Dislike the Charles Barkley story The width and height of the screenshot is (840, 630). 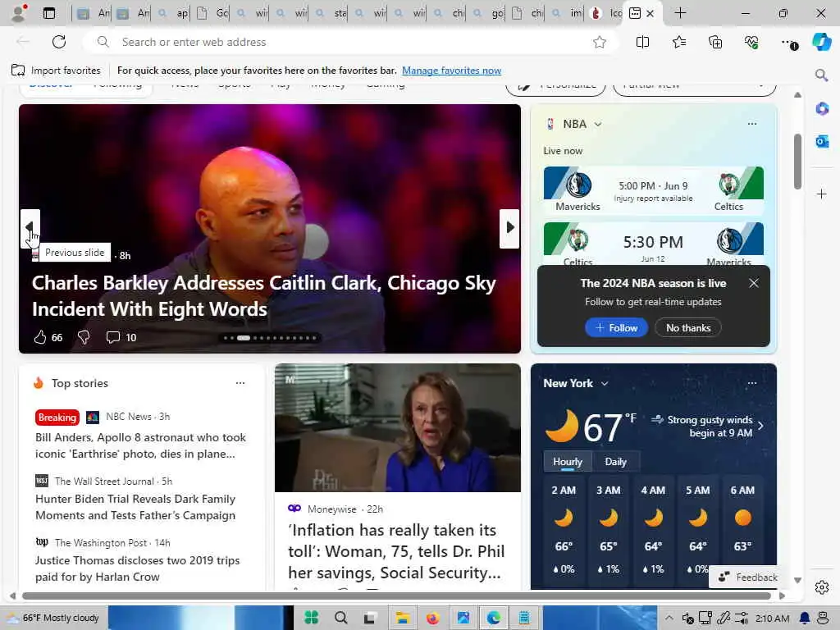click(84, 337)
